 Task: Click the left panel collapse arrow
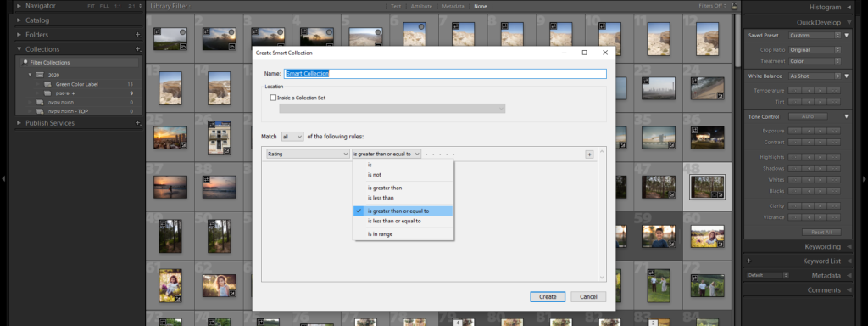(3, 179)
